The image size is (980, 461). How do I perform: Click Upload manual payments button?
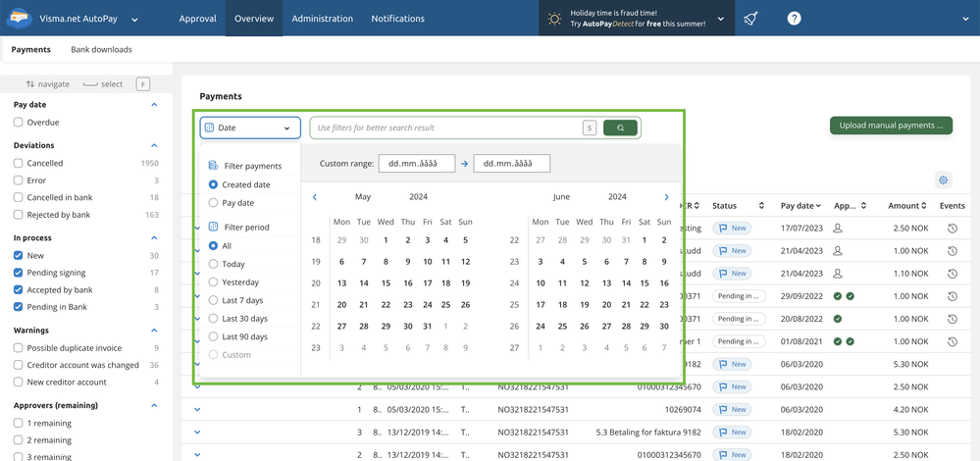pos(890,126)
